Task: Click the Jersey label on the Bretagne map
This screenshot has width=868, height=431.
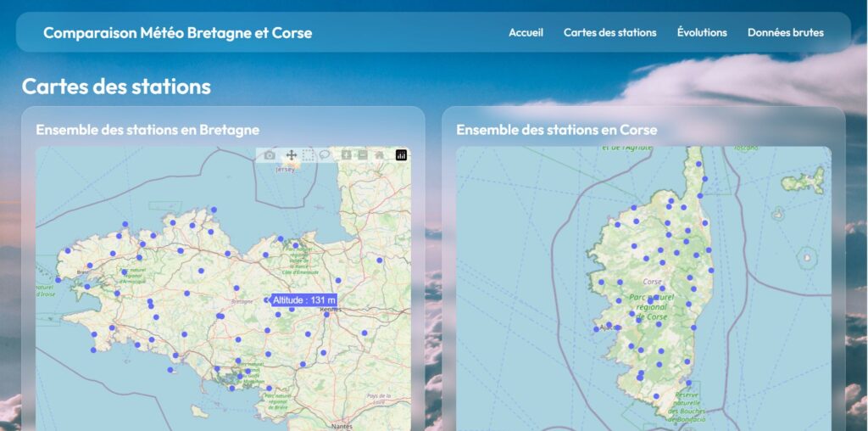Action: coord(286,170)
